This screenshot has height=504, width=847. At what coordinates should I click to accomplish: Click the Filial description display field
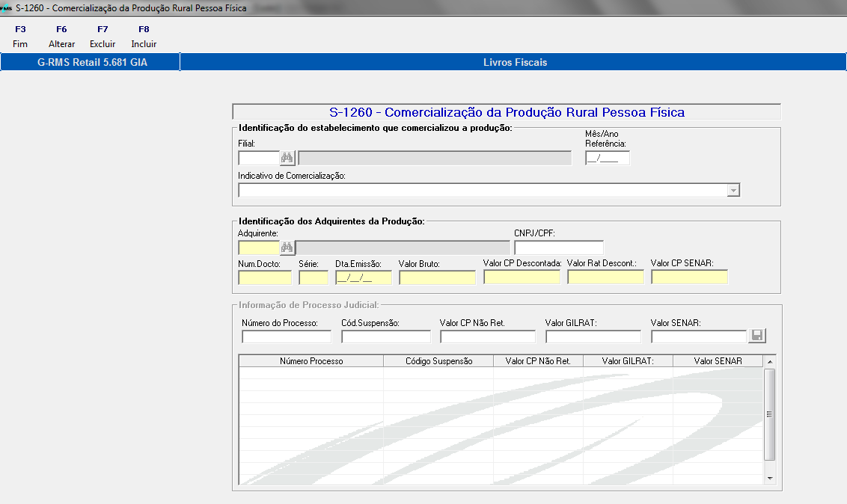point(435,158)
